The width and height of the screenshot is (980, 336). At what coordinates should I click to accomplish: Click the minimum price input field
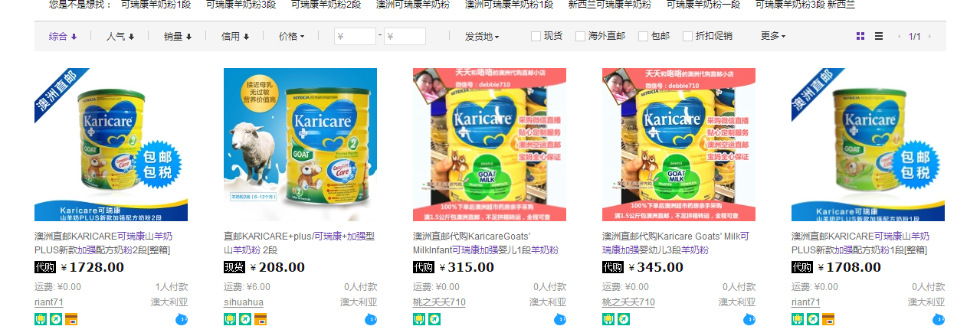click(355, 36)
